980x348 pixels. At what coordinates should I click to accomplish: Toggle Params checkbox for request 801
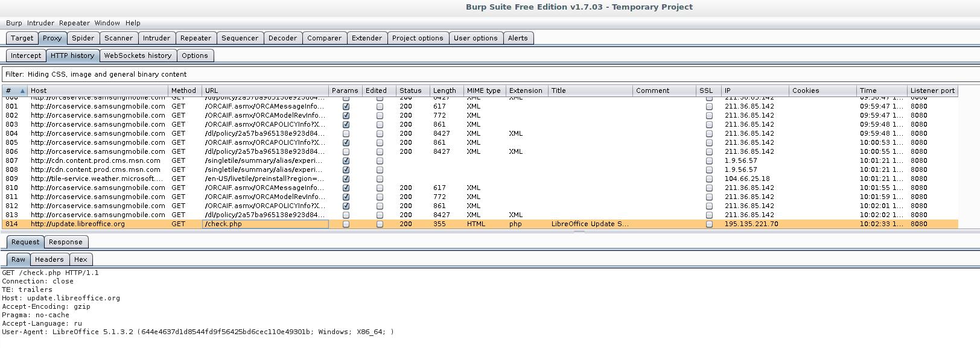point(346,106)
